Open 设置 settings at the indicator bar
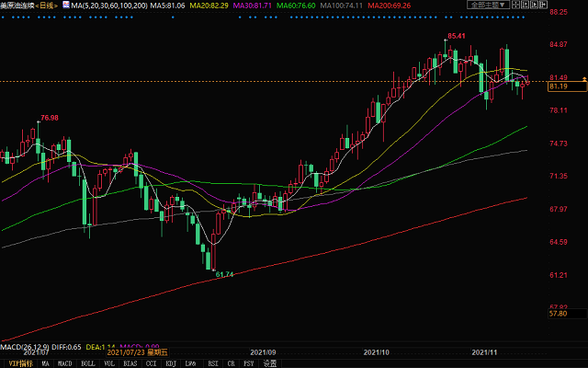The image size is (588, 368). 270,362
